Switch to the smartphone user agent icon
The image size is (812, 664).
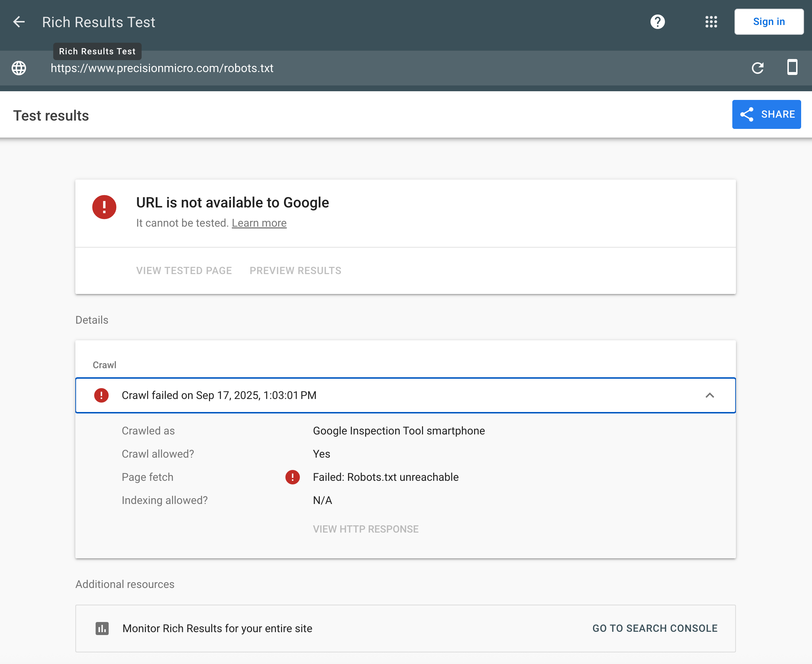pos(792,67)
